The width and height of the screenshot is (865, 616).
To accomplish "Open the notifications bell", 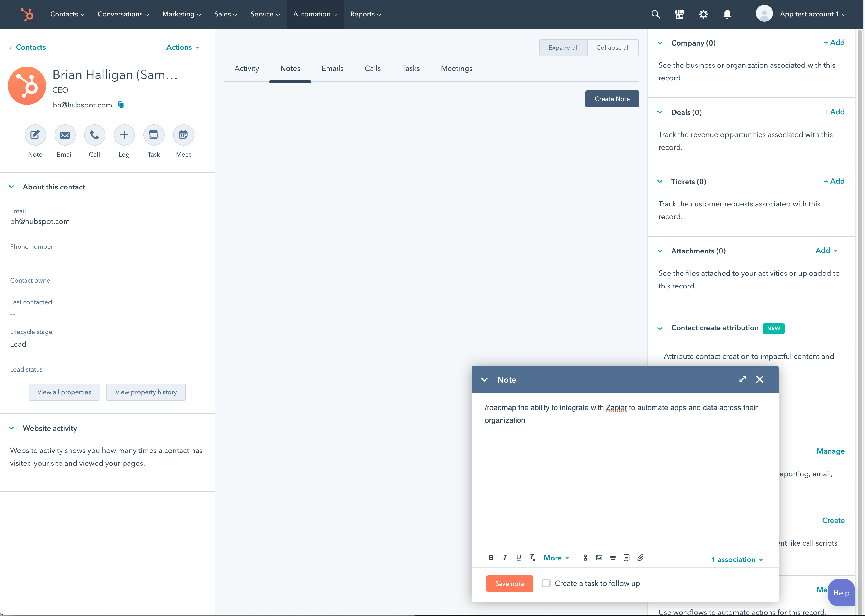I will tap(727, 14).
